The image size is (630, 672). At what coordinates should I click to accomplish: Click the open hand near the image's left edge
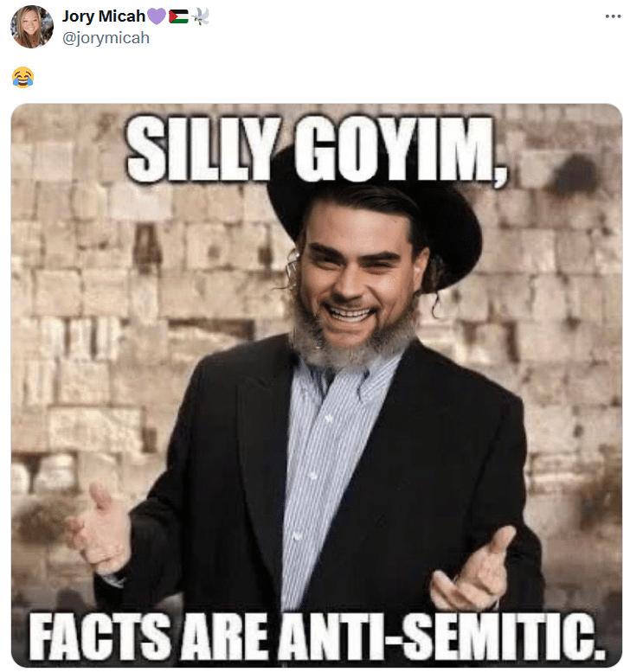[100, 529]
